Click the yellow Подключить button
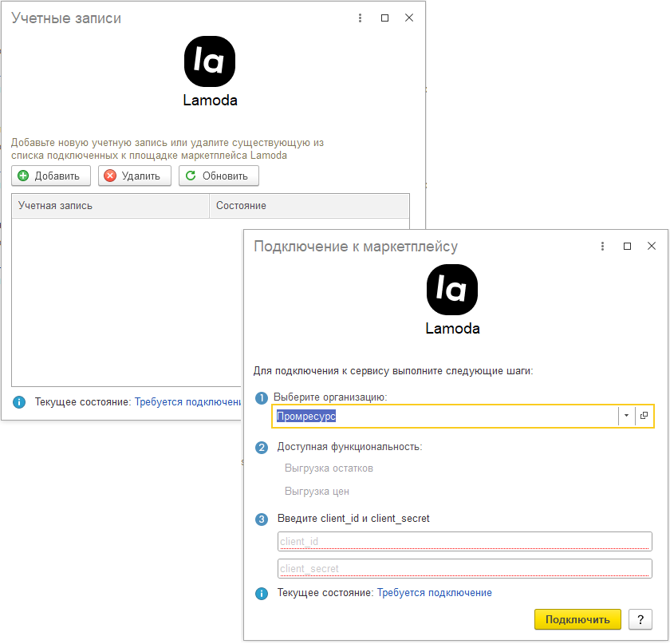This screenshot has height=644, width=670. coord(577,619)
